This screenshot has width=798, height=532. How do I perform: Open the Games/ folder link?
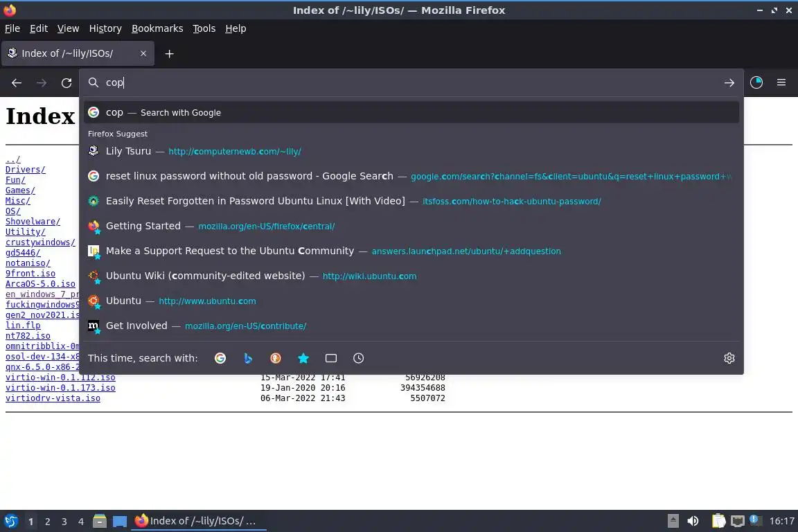[20, 190]
